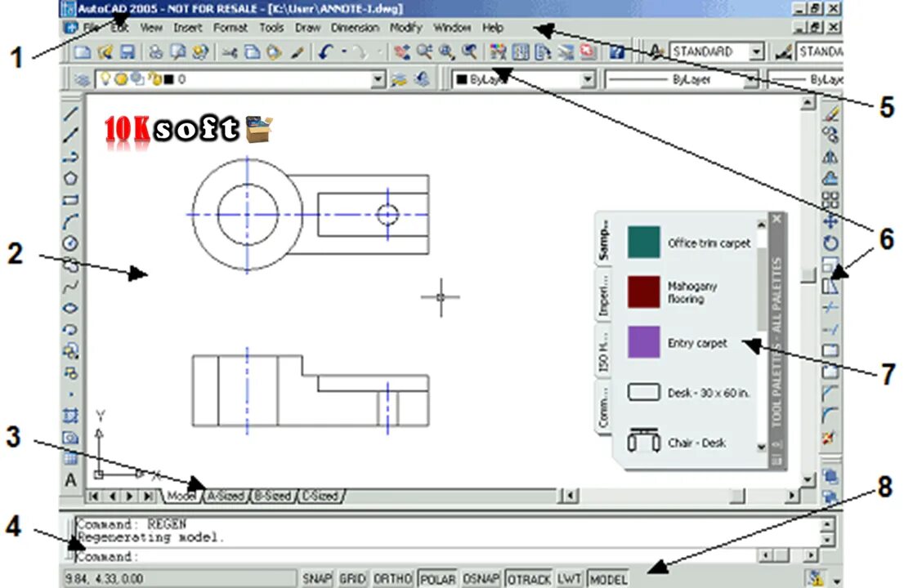Toggle ORTHO mode in status bar
904x588 pixels.
pos(392,579)
